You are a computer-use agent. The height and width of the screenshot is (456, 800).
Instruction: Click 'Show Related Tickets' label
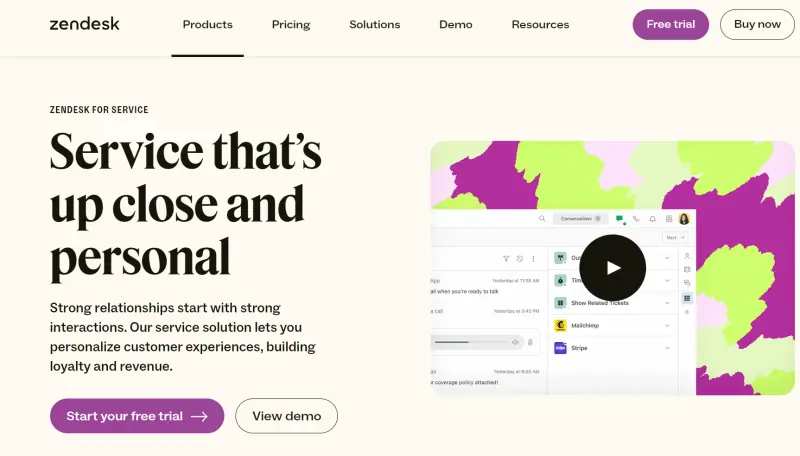599,303
